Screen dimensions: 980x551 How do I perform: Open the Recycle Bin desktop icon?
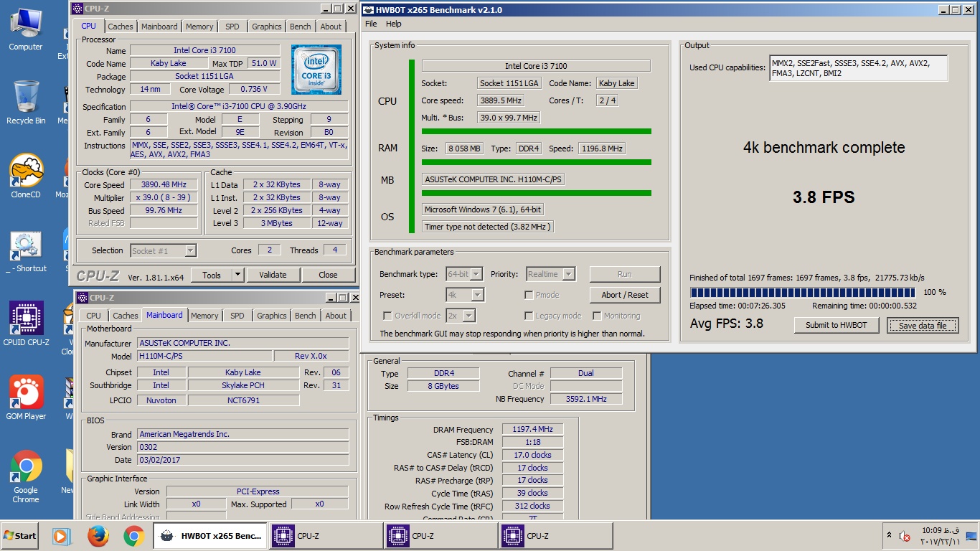(26, 103)
